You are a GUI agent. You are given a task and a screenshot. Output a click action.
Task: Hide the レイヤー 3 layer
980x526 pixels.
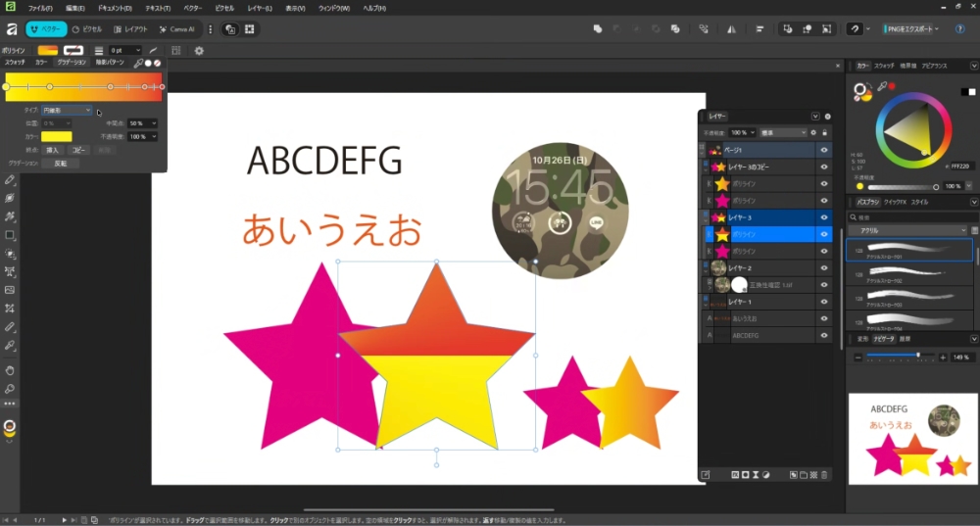click(824, 216)
